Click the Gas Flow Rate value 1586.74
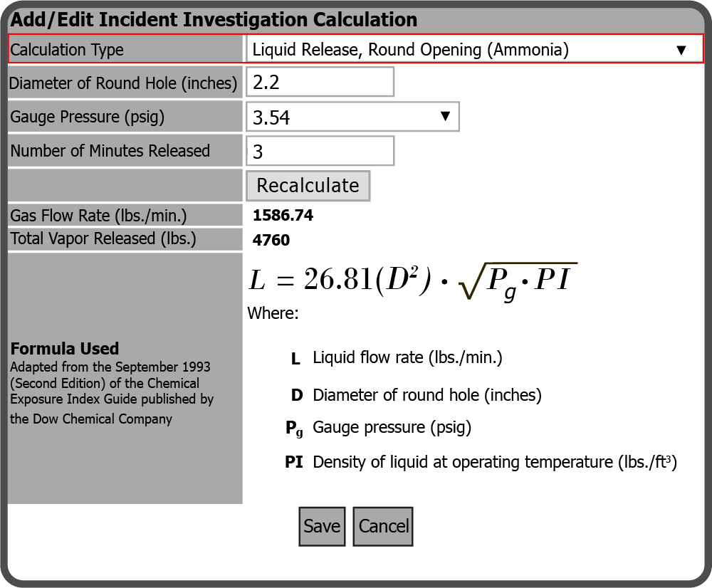Viewport: 712px width, 588px height. [283, 216]
